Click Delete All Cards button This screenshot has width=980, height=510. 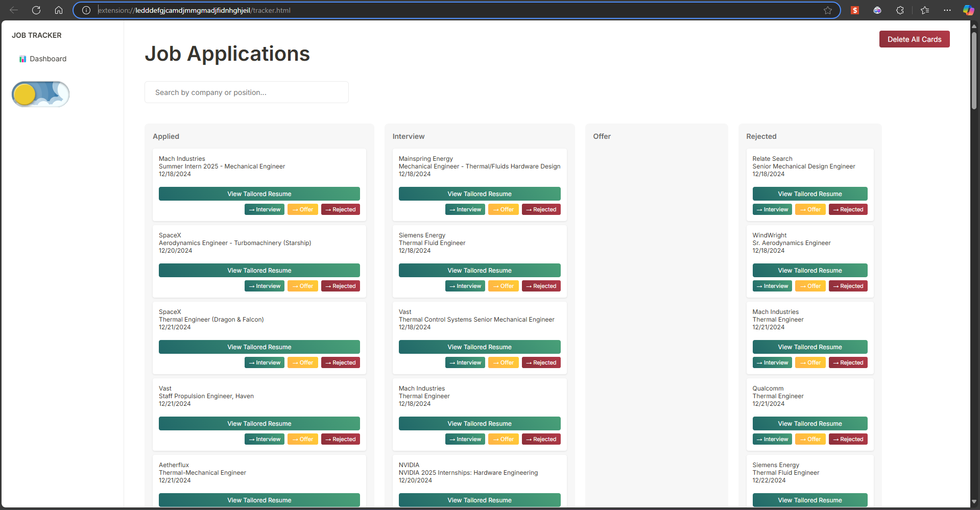(x=914, y=39)
